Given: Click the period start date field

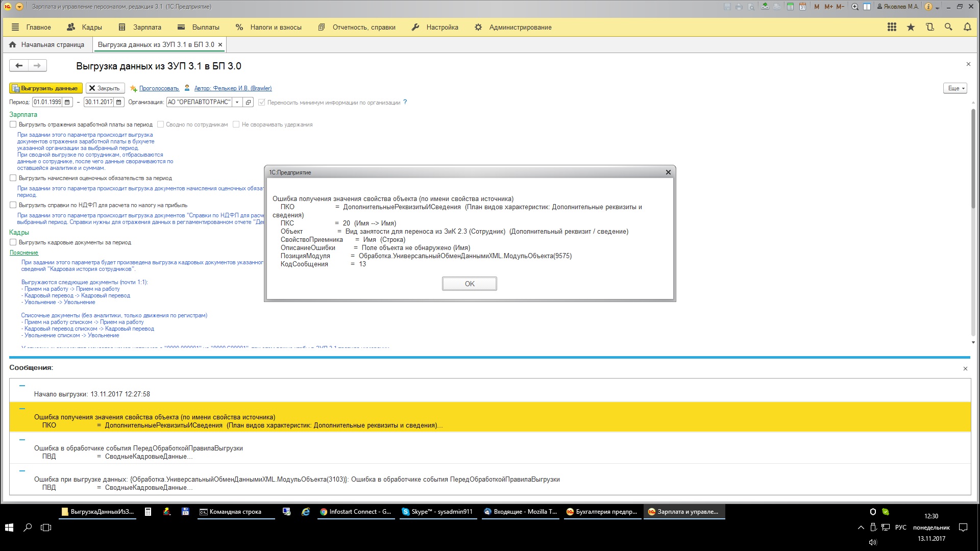Looking at the screenshot, I should click(47, 102).
